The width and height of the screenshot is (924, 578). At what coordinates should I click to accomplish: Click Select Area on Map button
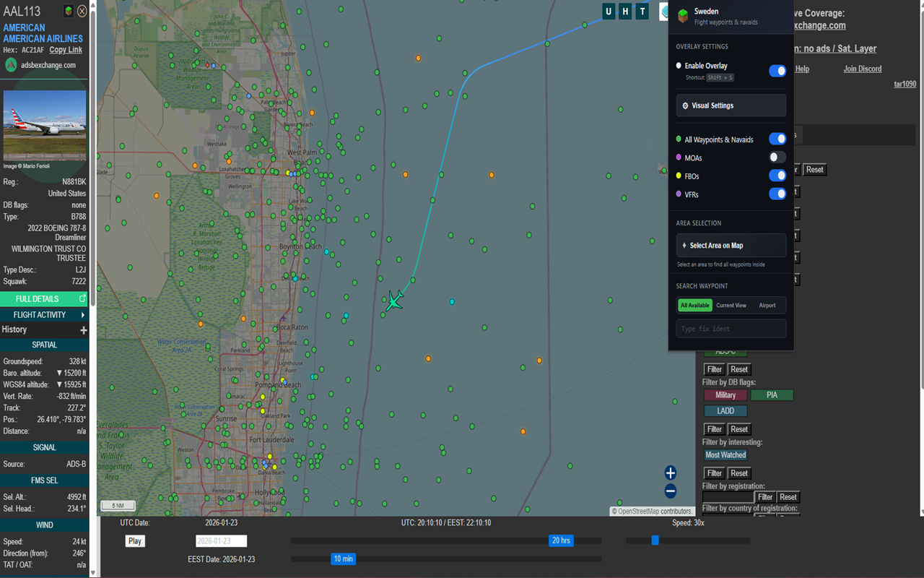click(x=731, y=246)
